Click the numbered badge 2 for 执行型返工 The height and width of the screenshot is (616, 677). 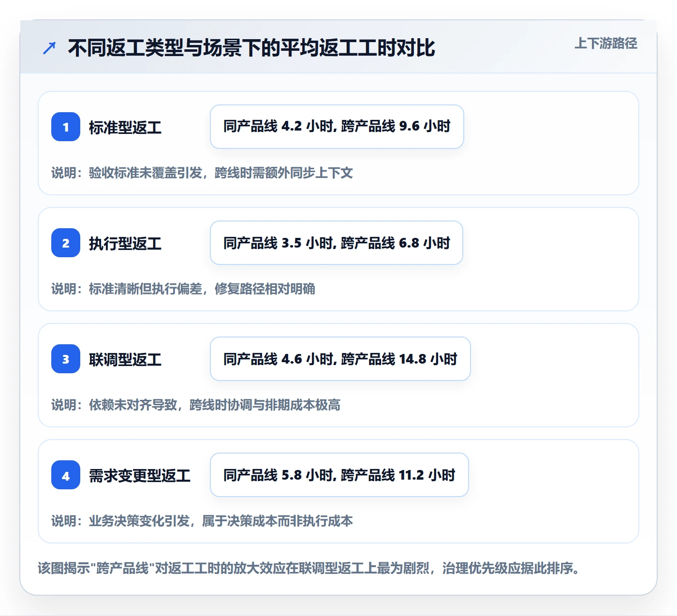click(x=66, y=243)
